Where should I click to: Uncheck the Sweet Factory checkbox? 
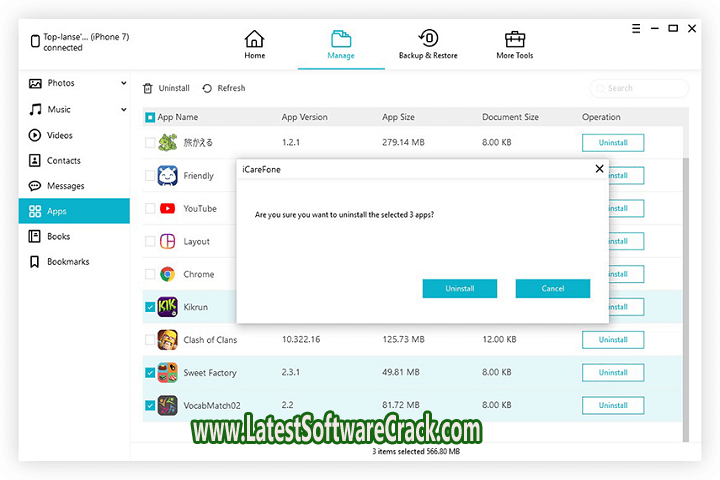(x=150, y=373)
